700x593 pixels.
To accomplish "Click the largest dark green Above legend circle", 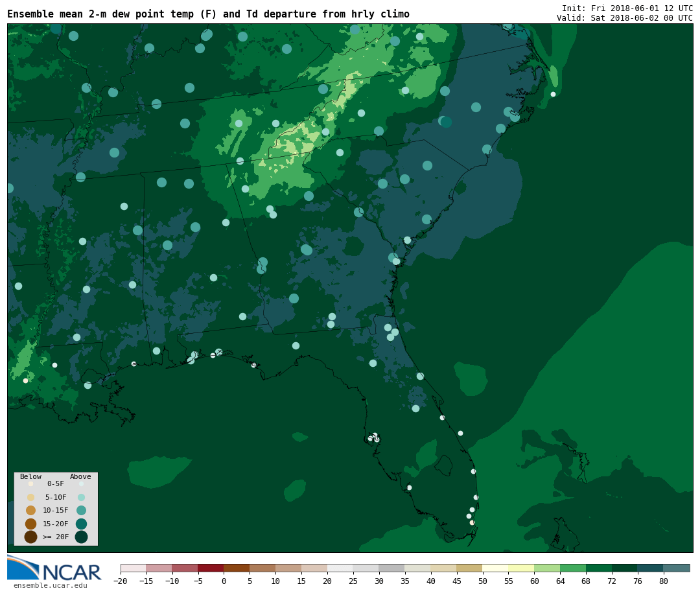I will click(x=81, y=537).
